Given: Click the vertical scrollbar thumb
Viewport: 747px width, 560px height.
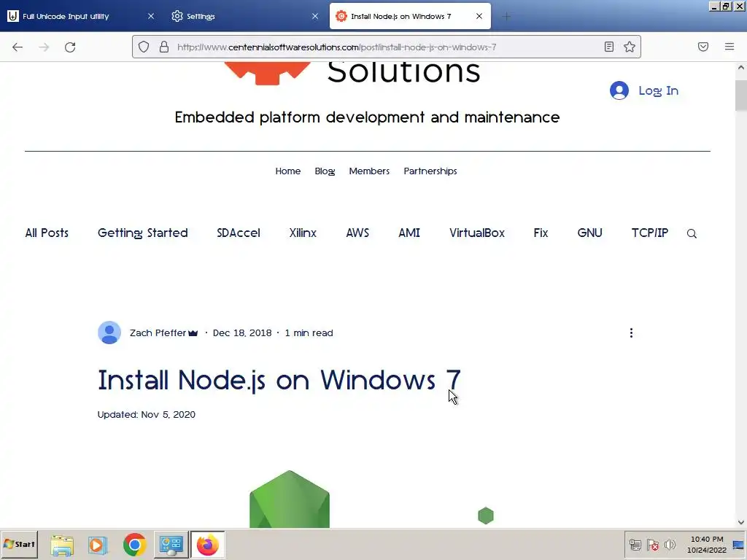Looking at the screenshot, I should coord(741,96).
